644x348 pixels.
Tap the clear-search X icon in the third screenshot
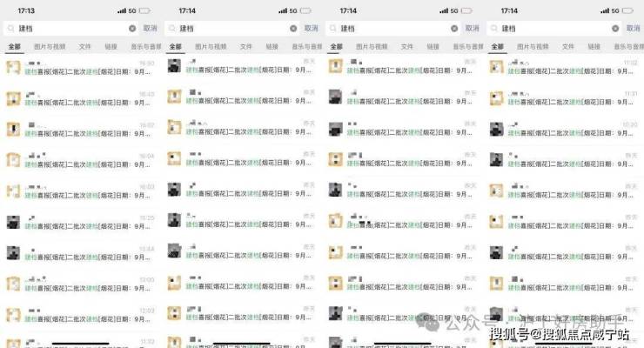pos(454,29)
